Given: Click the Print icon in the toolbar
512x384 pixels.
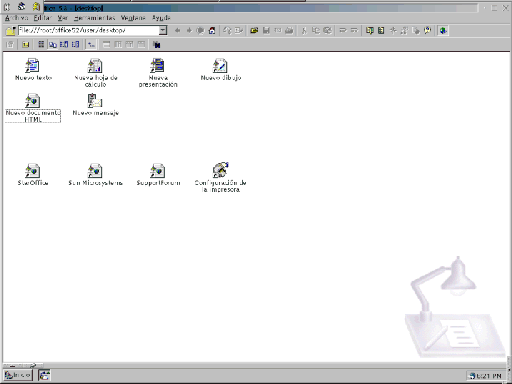Looking at the screenshot, I should 289,31.
